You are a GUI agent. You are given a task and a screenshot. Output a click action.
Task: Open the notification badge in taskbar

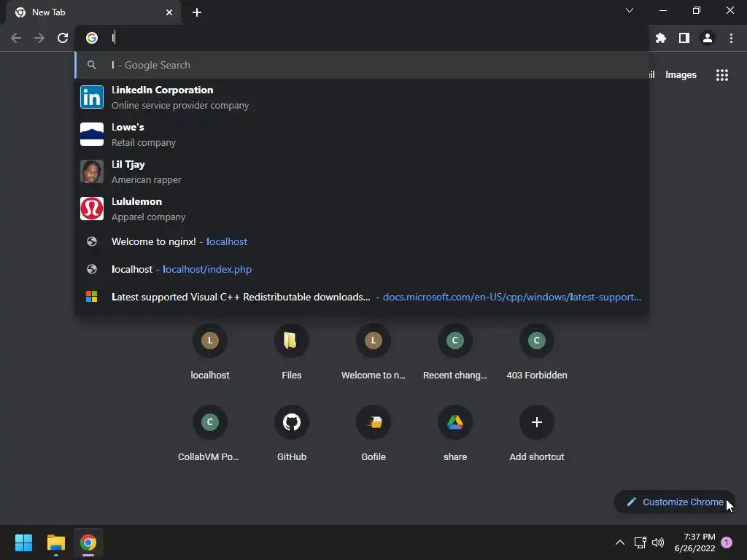727,542
